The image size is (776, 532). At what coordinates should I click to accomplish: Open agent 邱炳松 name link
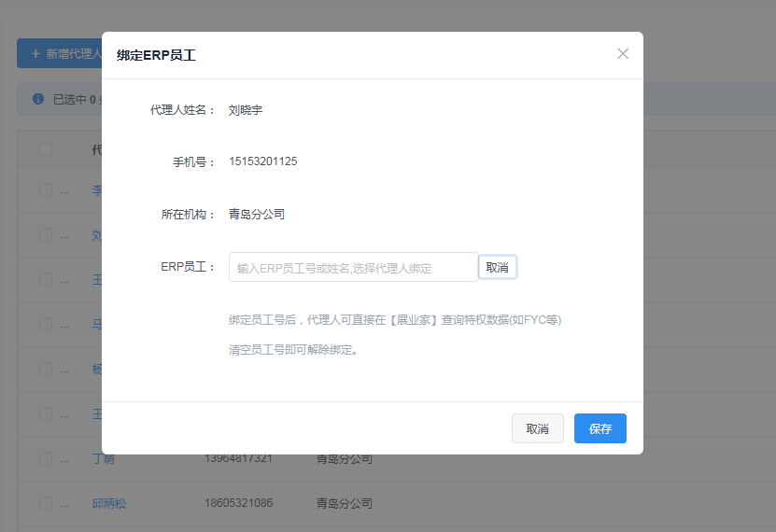point(108,503)
